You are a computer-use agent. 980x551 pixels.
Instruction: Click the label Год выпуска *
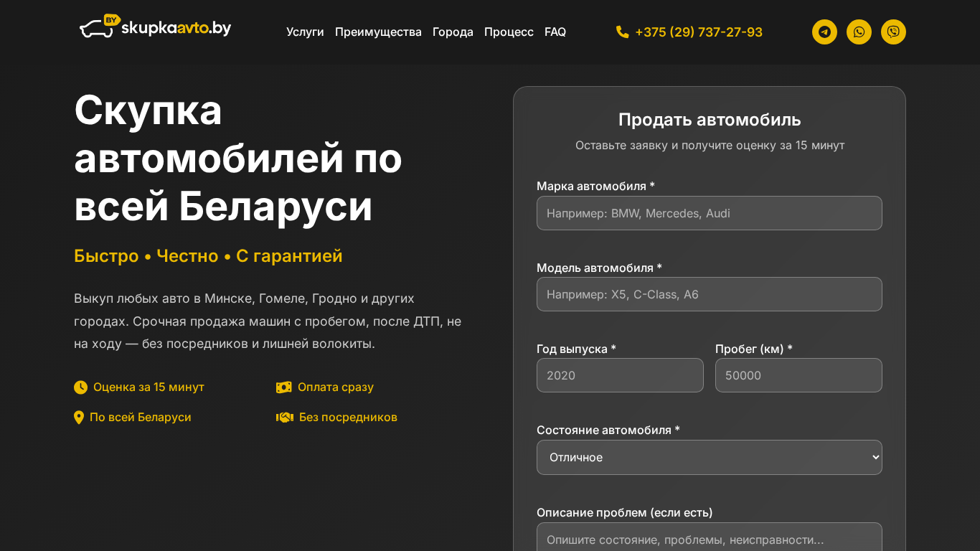[576, 349]
